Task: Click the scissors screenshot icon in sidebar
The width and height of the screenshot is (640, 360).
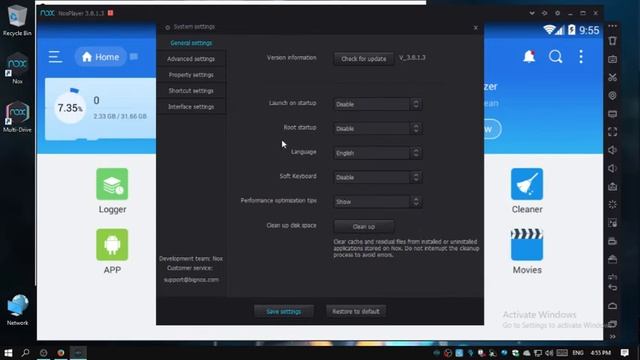Action: (612, 77)
